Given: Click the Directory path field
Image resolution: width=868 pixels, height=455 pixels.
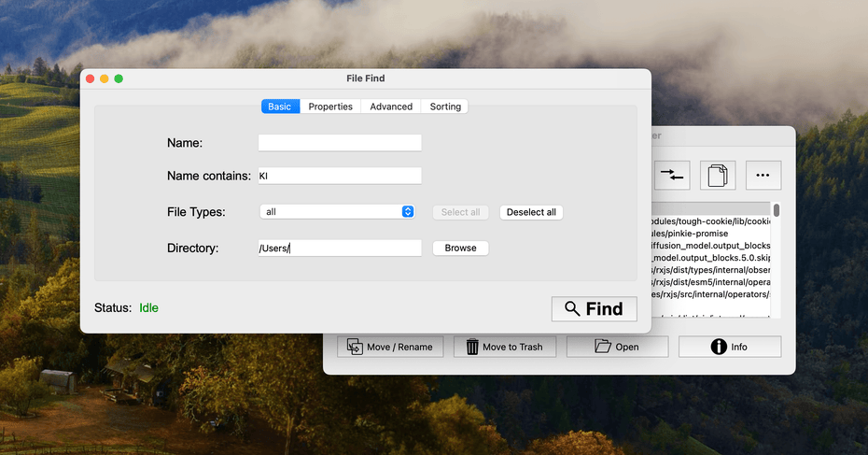Looking at the screenshot, I should click(340, 249).
